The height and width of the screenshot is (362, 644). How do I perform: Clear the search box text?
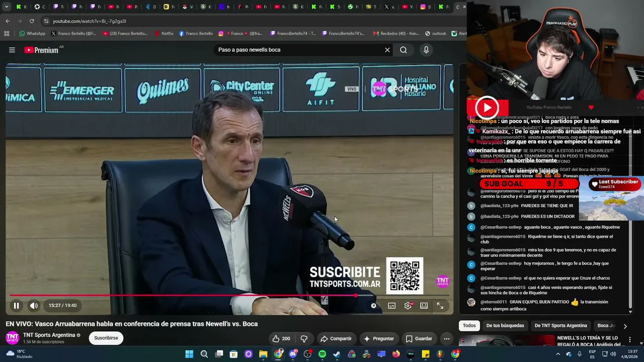pos(387,50)
